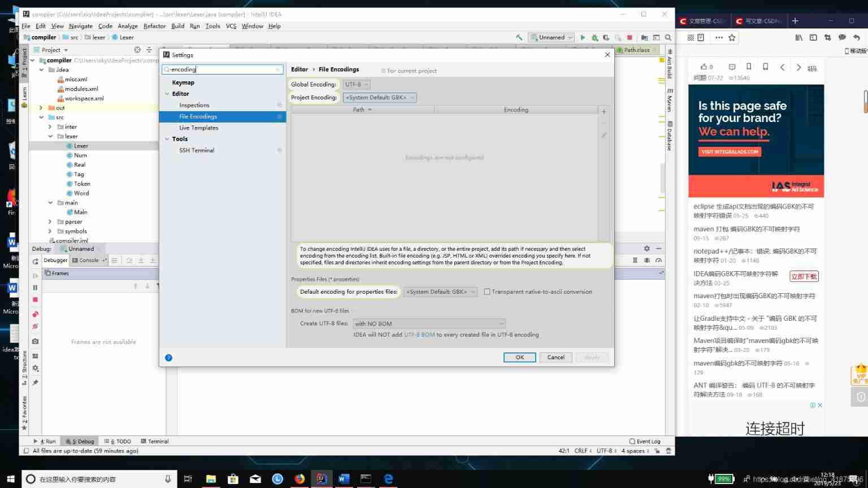
Task: Collapse the Tools section in settings tree
Action: coord(167,139)
